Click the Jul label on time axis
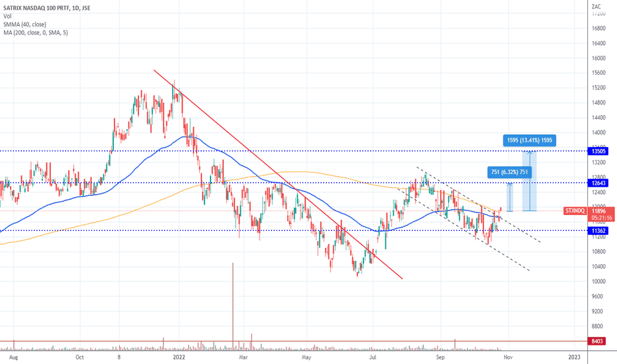The height and width of the screenshot is (364, 617). [x=372, y=357]
